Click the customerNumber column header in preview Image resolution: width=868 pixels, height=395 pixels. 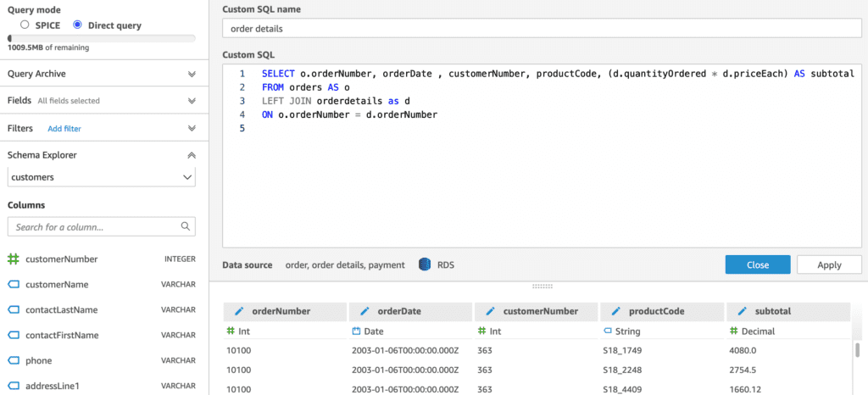(537, 311)
